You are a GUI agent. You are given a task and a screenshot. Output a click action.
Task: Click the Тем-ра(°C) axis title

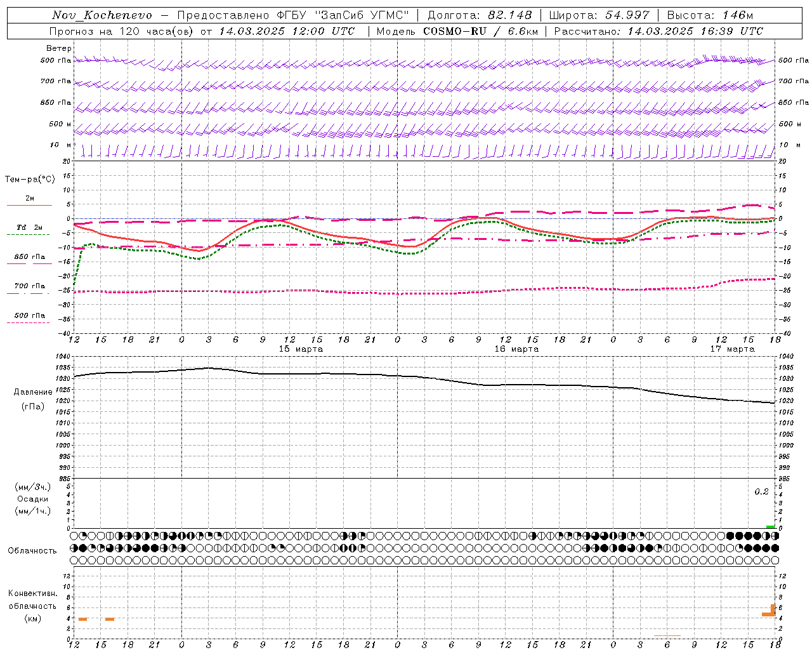pos(30,180)
